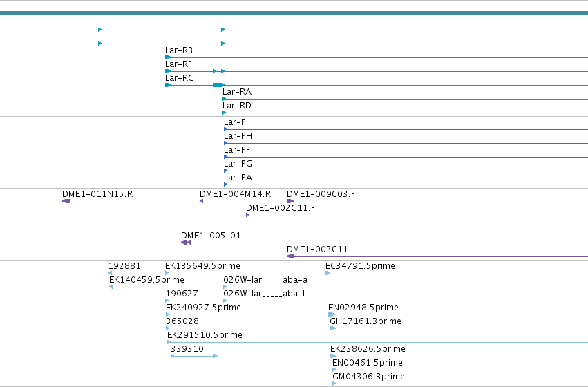The image size is (588, 387).
Task: Click the DME1-005L01 end glyph
Action: pos(186,243)
